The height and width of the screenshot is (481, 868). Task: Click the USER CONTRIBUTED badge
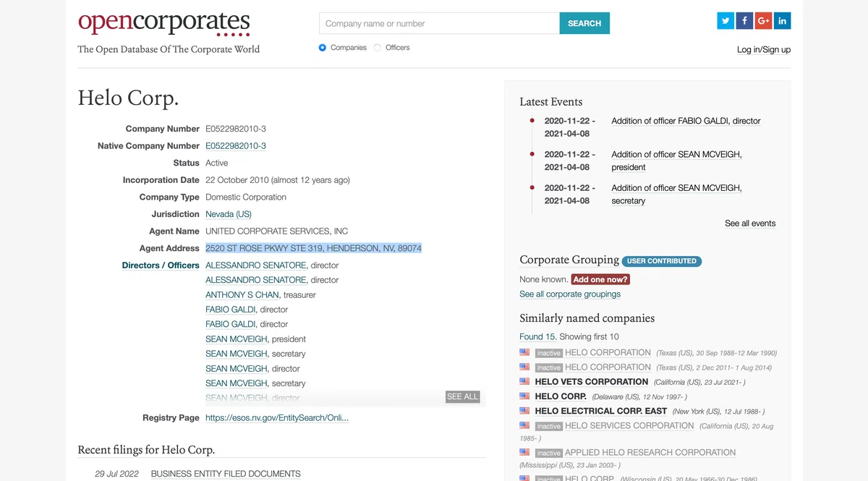coord(662,261)
